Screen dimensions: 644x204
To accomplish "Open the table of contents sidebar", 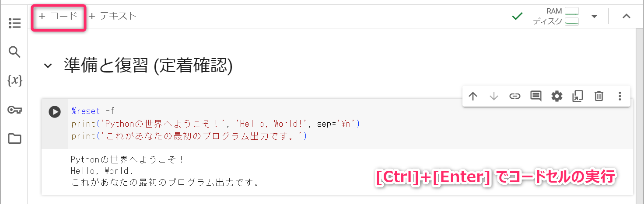I will [15, 23].
